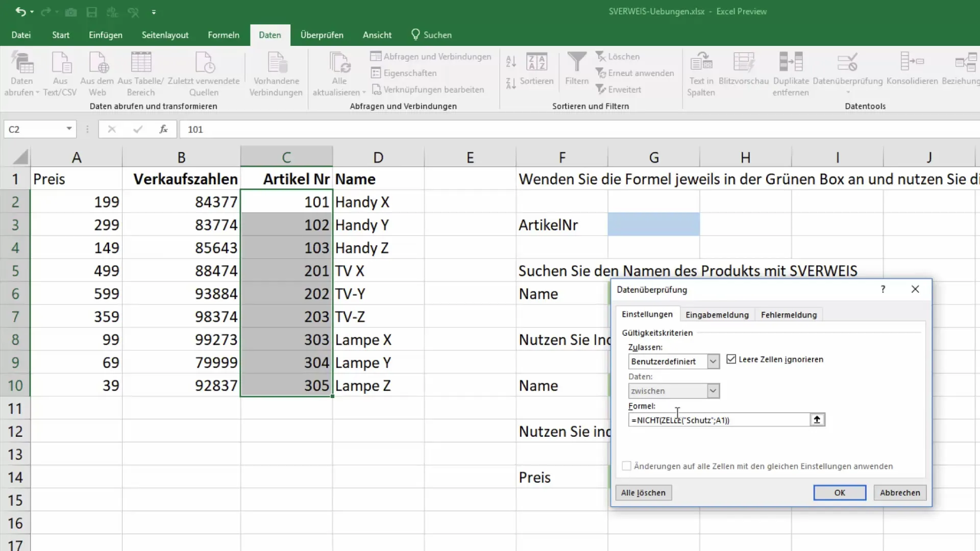980x551 pixels.
Task: Click the Eigenschaften button
Action: coord(404,73)
